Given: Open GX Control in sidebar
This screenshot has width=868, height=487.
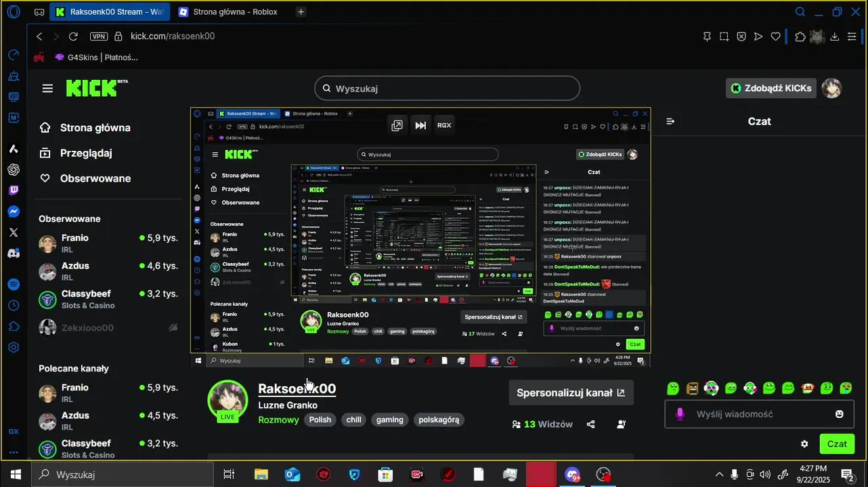Looking at the screenshot, I should 14,55.
